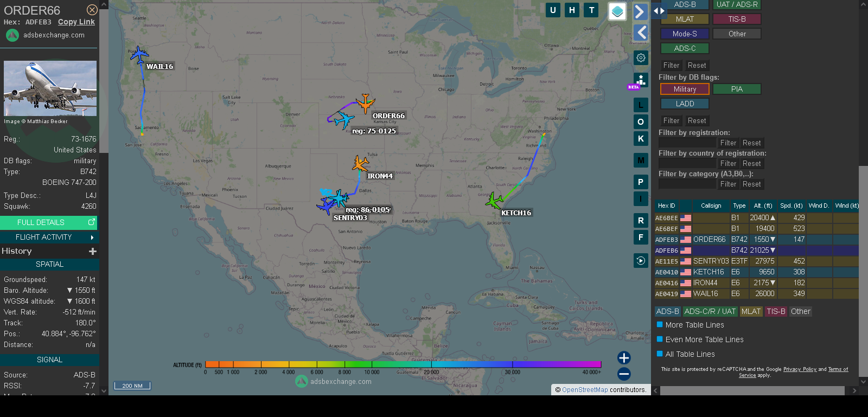The image size is (868, 417).
Task: Expand the FLIGHT ACTIVITY arrow
Action: click(92, 238)
